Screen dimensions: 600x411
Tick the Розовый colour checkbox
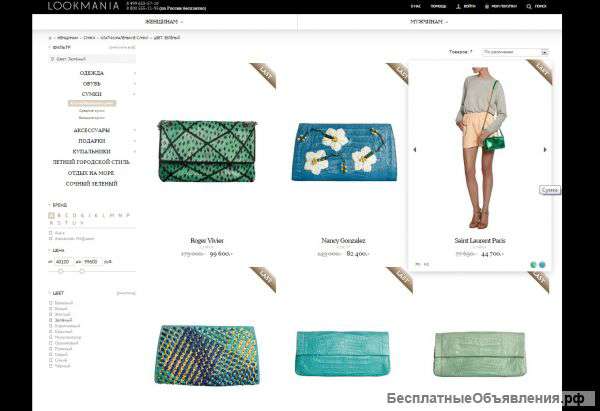51,349
